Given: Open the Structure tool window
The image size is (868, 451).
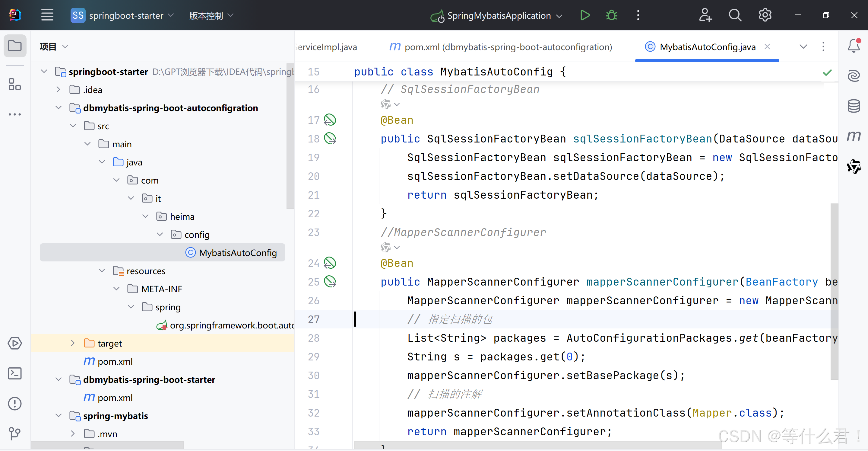Looking at the screenshot, I should point(15,84).
